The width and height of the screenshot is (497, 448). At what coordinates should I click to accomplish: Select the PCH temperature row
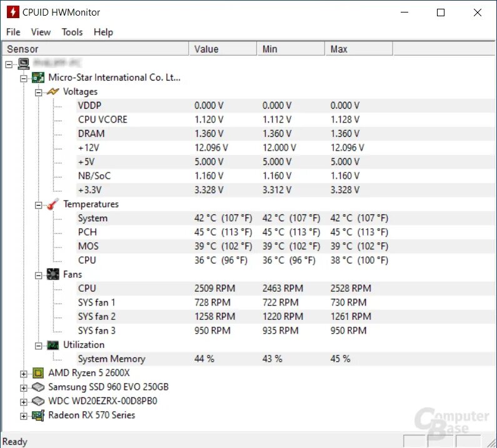285,232
